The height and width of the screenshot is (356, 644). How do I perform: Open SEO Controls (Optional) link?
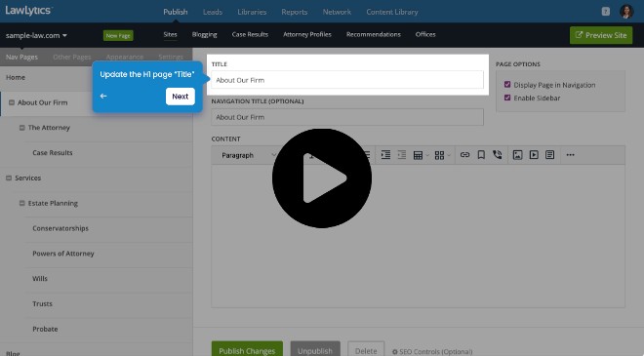tap(432, 352)
